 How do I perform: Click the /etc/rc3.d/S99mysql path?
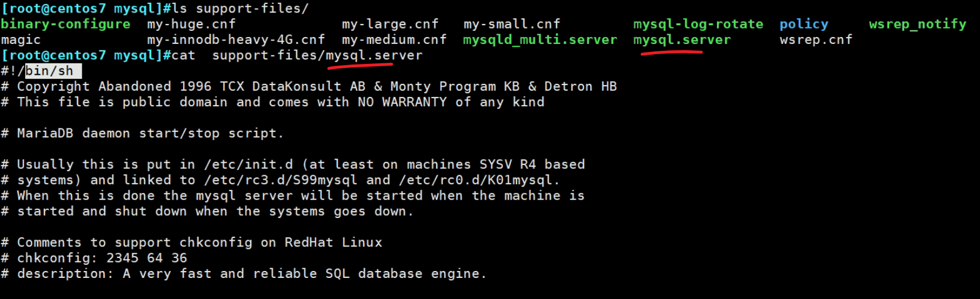[281, 180]
